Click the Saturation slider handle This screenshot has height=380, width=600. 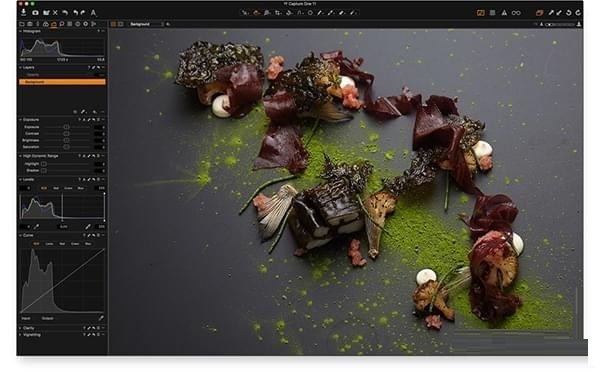click(67, 147)
